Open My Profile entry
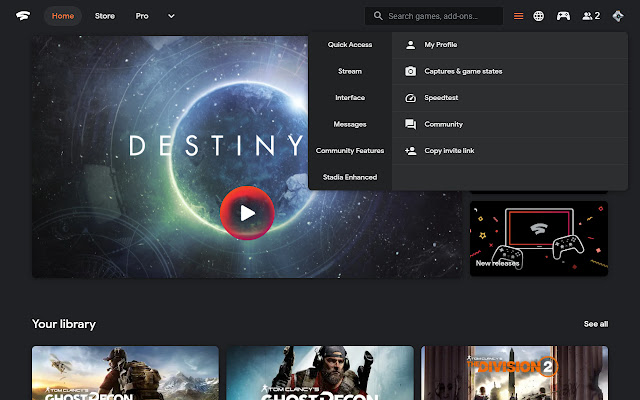 tap(510, 45)
